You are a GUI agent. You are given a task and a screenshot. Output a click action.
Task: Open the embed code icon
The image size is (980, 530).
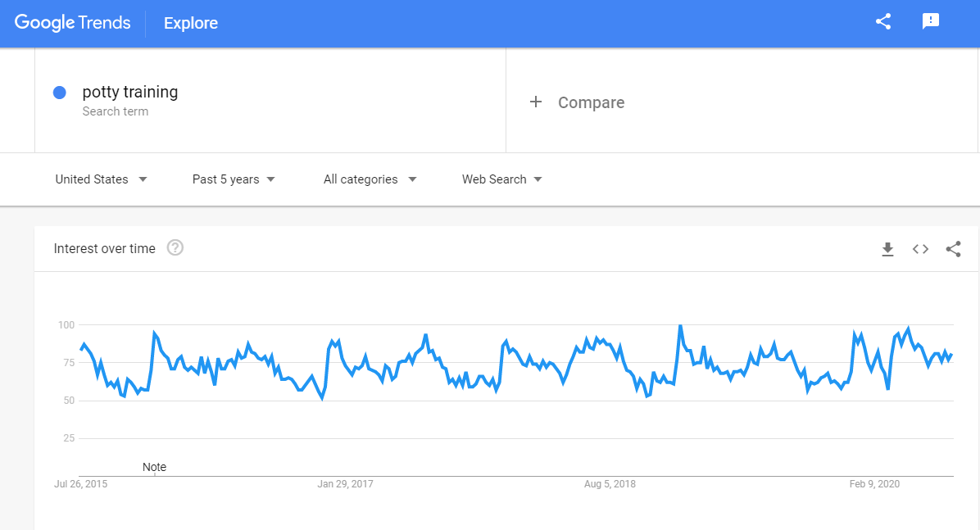(x=920, y=249)
